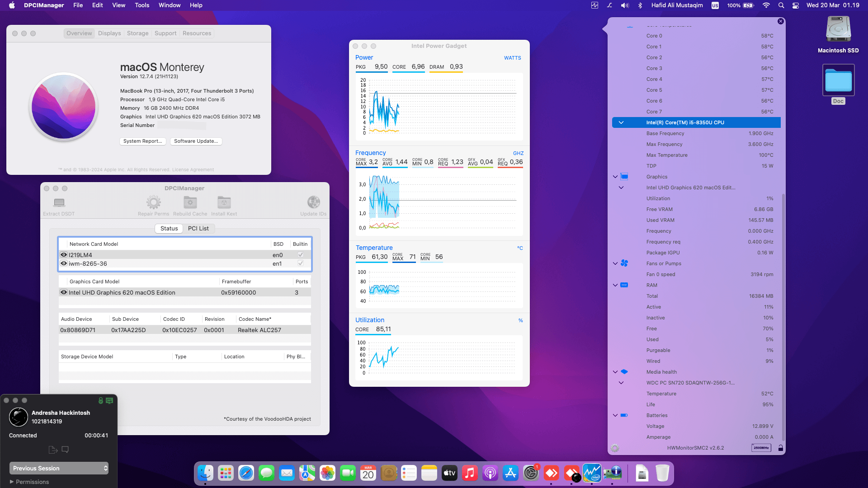Collapse the Fans or Pumps chevron

pyautogui.click(x=615, y=263)
